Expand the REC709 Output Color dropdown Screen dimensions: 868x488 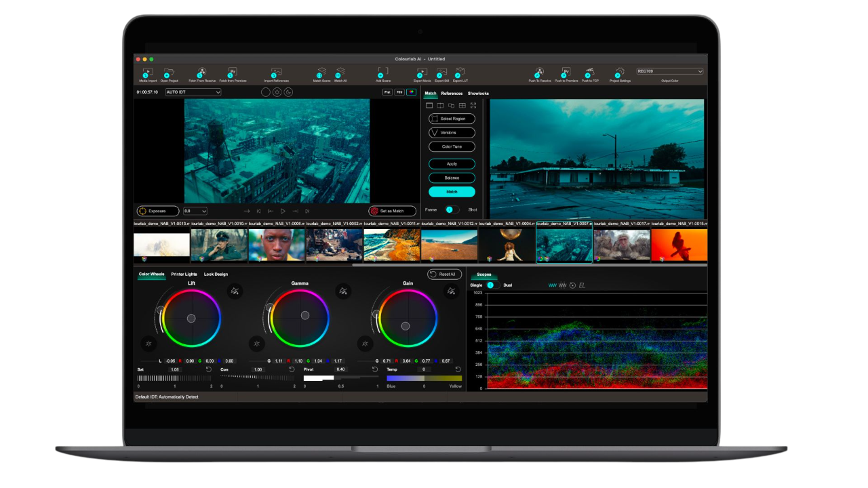coord(669,71)
